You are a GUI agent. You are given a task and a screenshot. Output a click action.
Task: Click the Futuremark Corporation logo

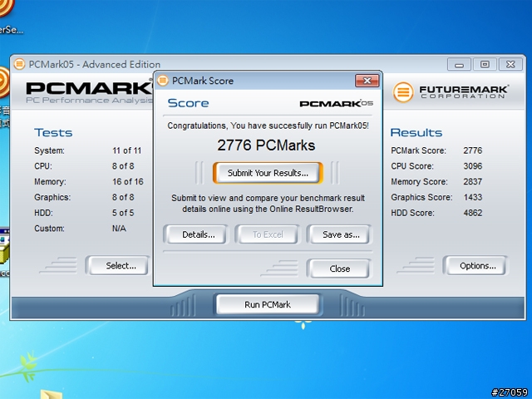(x=451, y=92)
